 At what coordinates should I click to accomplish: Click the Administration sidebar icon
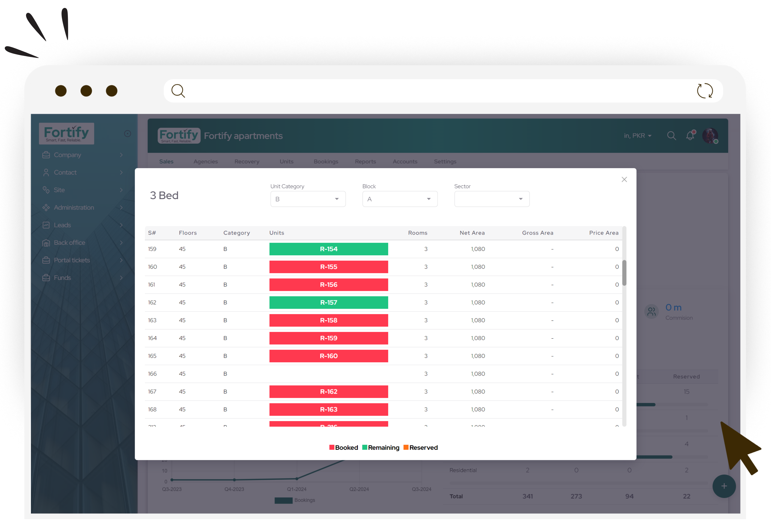pos(46,207)
